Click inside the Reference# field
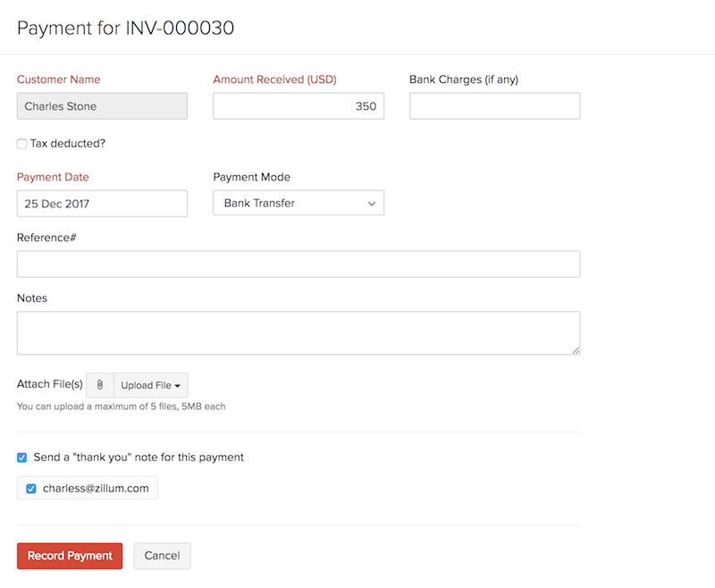This screenshot has width=715, height=588. pos(299,264)
